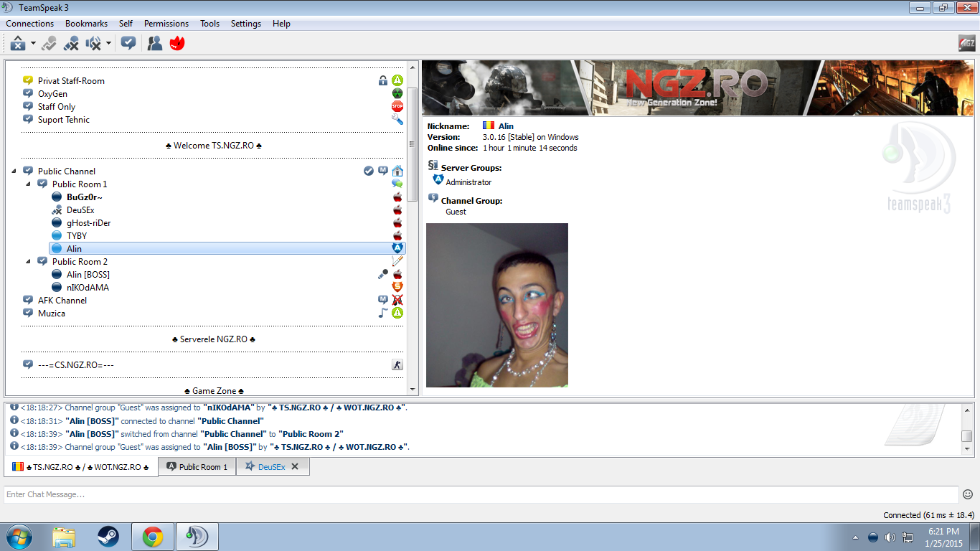Click the red Overwolf toolbar icon
980x551 pixels.
coord(177,44)
